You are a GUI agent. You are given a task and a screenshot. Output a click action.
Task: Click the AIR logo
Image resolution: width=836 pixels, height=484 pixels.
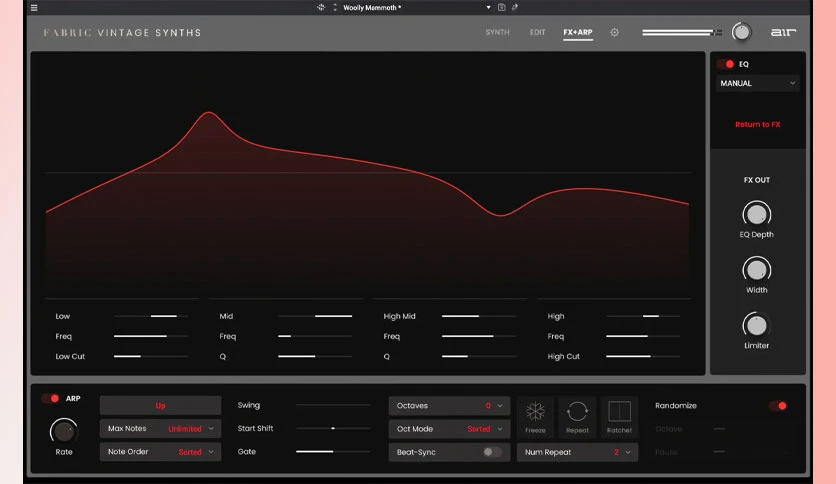click(783, 33)
